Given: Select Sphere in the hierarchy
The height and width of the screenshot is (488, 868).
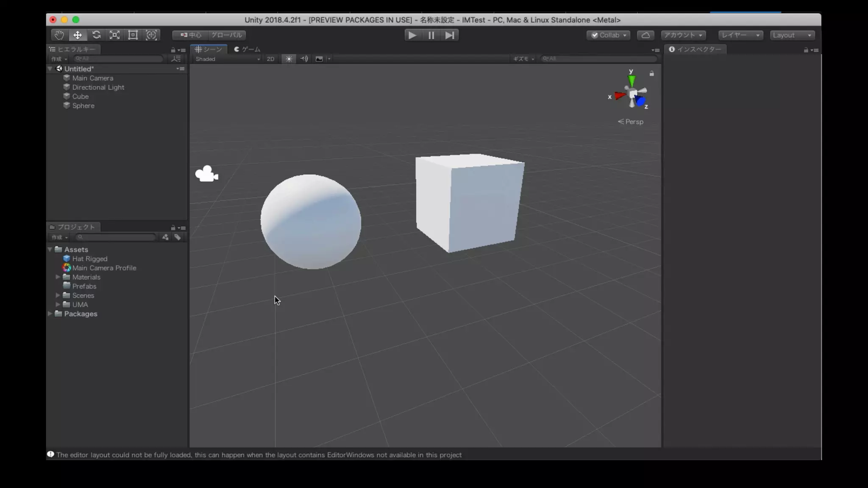Looking at the screenshot, I should 83,106.
